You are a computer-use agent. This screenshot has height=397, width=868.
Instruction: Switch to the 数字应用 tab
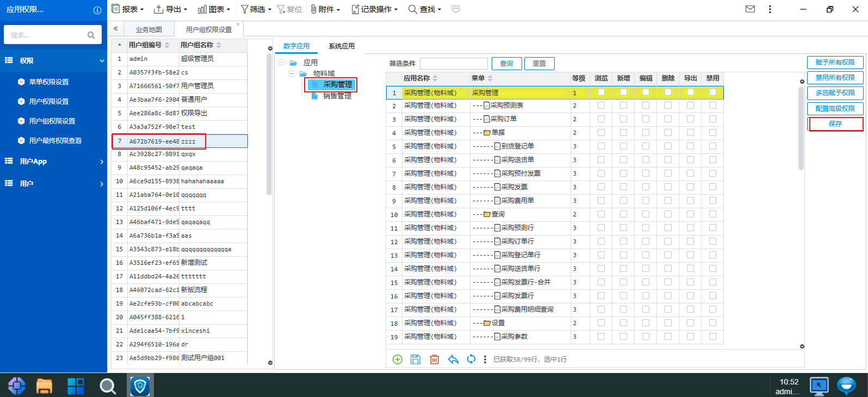(x=296, y=46)
